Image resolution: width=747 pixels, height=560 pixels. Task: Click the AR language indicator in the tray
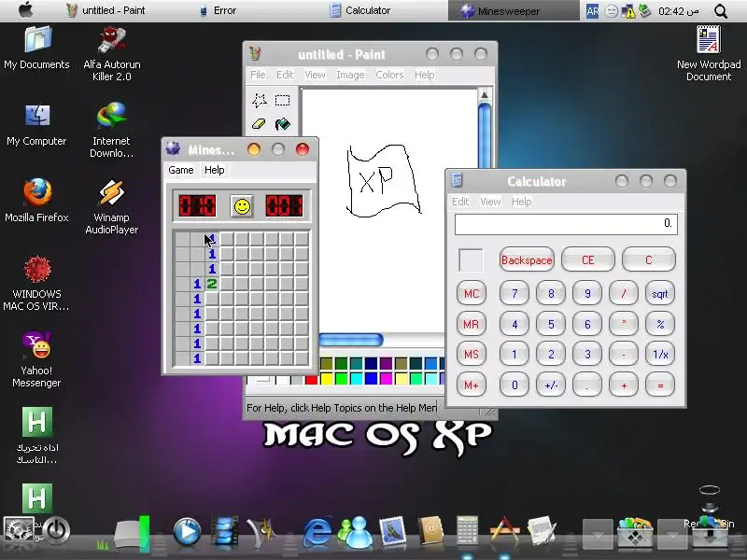(x=592, y=11)
